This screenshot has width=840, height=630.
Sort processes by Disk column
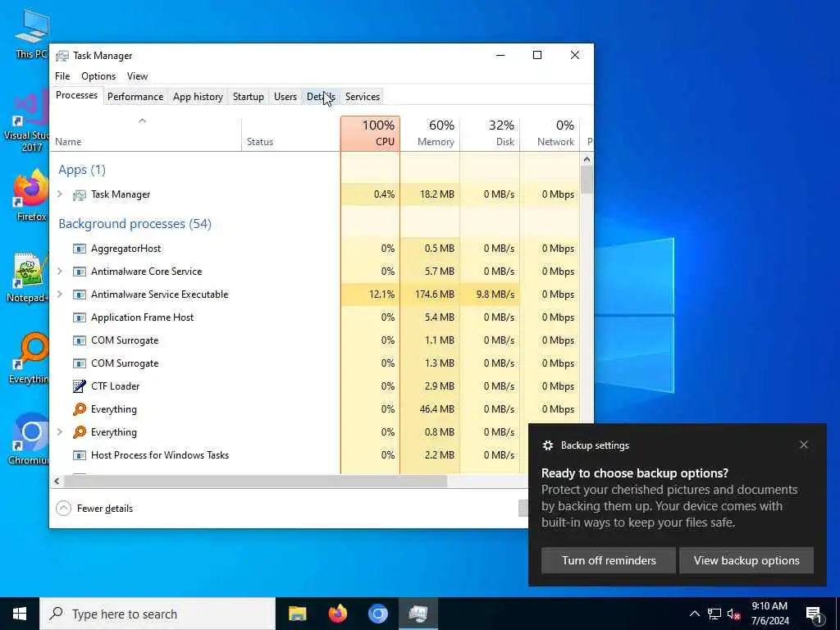click(x=491, y=134)
